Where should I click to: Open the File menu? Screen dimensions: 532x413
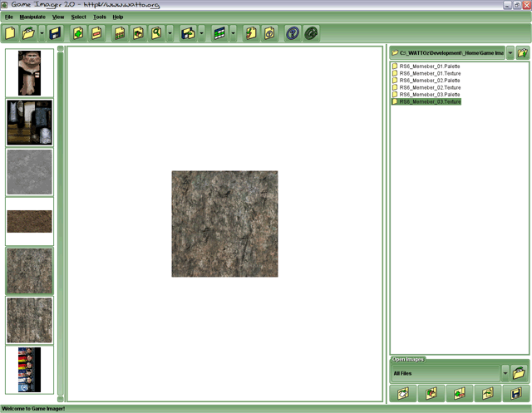click(9, 17)
